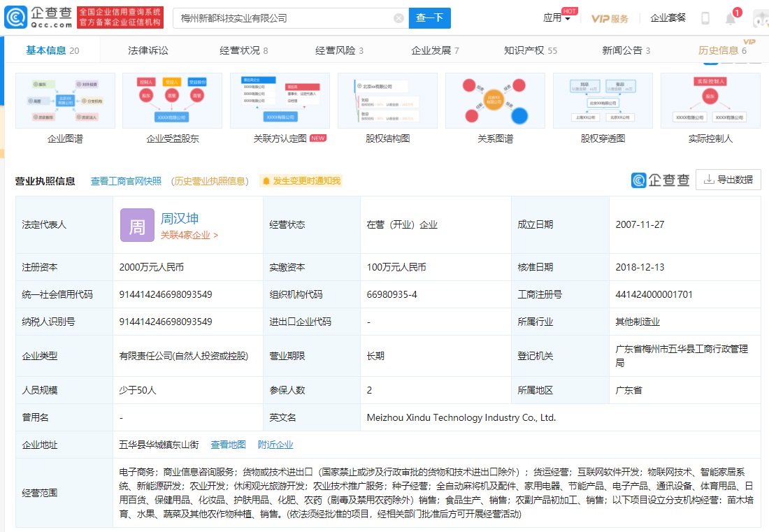Click the 导出数据 export button
Viewport: 769px width, 532px height.
click(728, 180)
